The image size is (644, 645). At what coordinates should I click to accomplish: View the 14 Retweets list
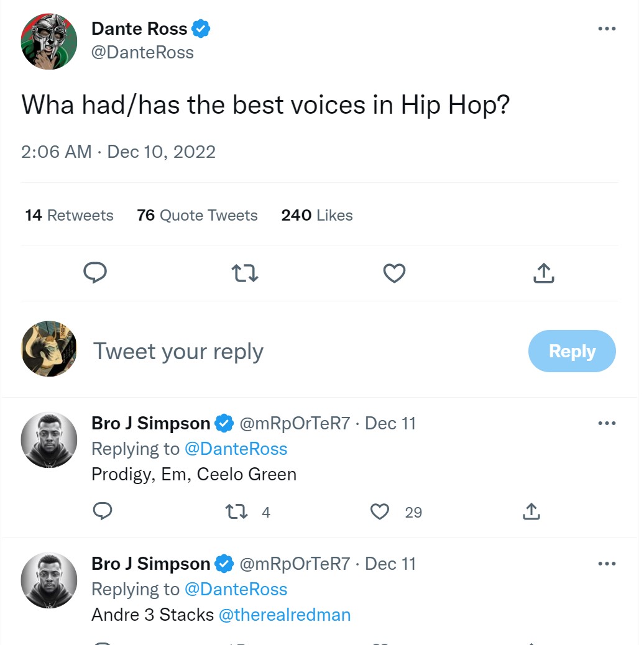pos(68,215)
